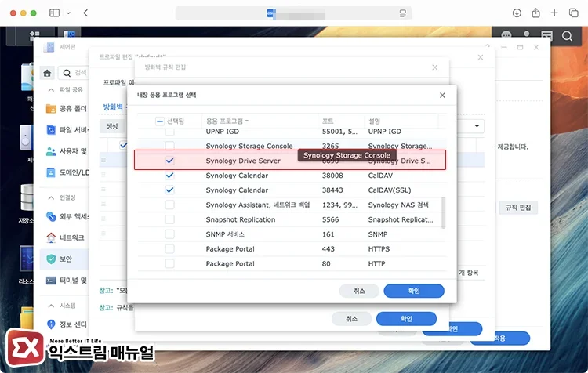Uncheck Synology Calendar CalDAV(SSL) port 38443

pyautogui.click(x=170, y=190)
